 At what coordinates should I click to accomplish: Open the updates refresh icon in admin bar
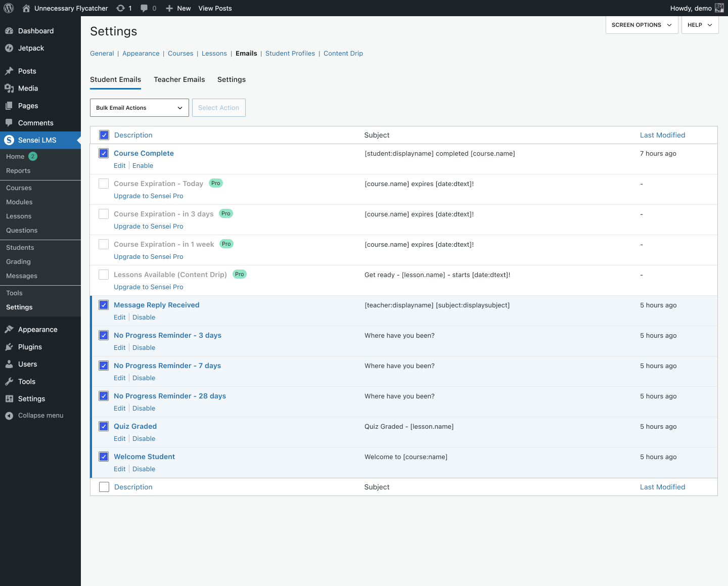pyautogui.click(x=120, y=8)
